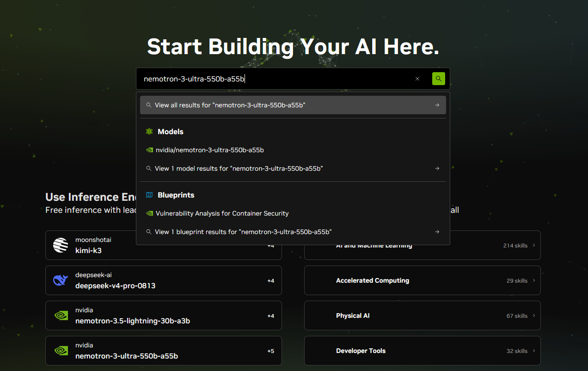Click NVIDIA logo beside Vulnerability Analysis suggestion

tap(149, 213)
